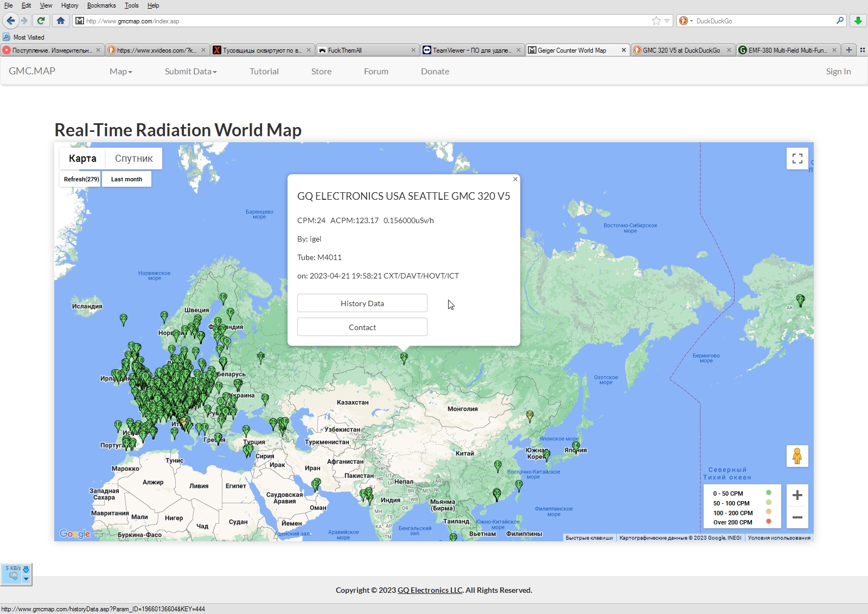Click the map marker in Alaska
The height and width of the screenshot is (614, 868).
[x=800, y=300]
